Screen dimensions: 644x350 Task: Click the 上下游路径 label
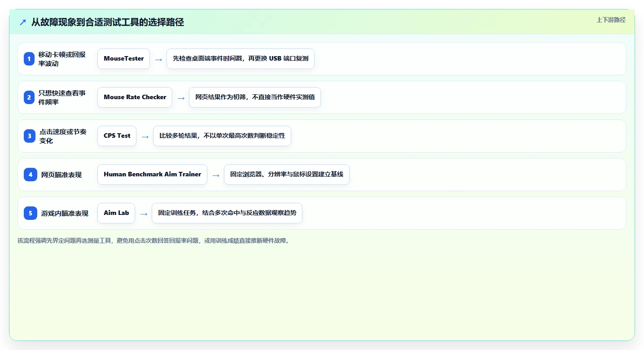pos(611,20)
